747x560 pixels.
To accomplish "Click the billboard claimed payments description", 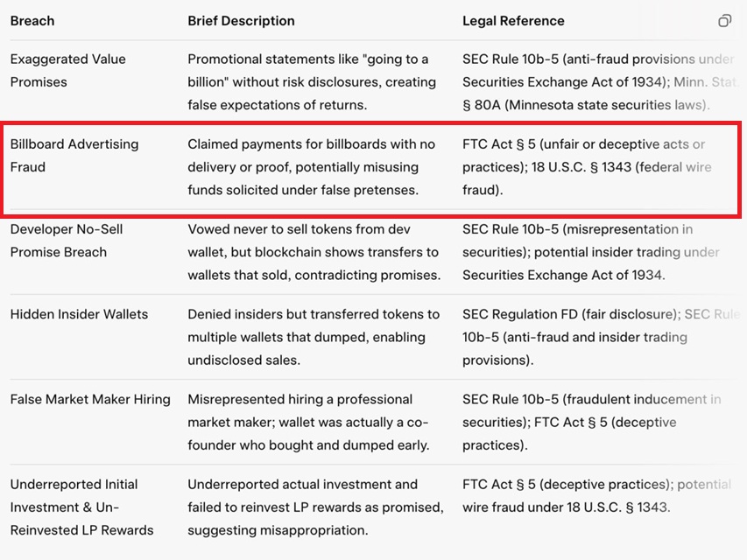I will click(311, 167).
